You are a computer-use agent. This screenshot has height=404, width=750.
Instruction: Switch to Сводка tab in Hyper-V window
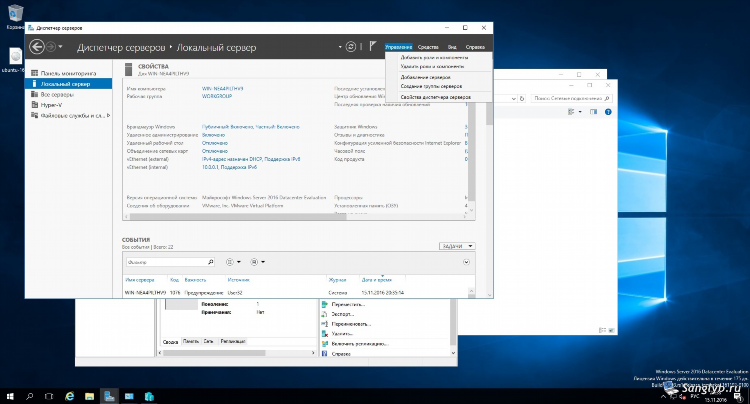click(170, 341)
